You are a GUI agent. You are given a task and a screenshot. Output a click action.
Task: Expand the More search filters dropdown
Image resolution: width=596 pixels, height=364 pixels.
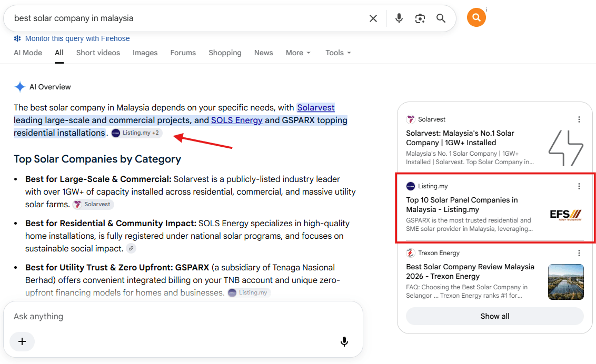(298, 53)
